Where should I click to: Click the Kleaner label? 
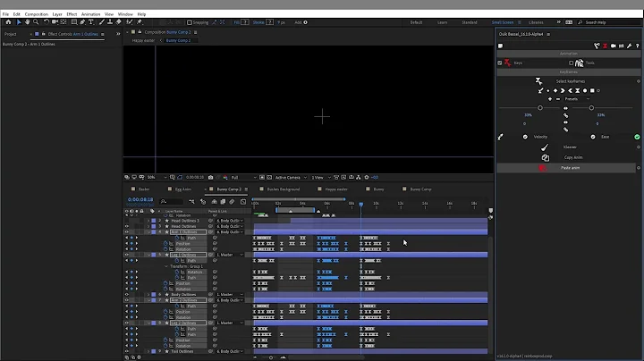tap(570, 147)
